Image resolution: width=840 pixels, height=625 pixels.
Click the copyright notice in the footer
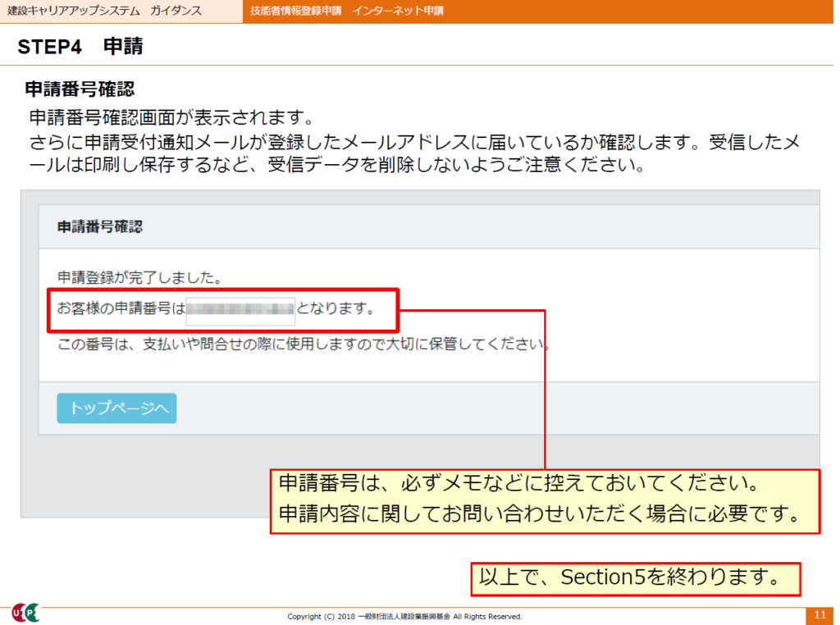tap(404, 616)
